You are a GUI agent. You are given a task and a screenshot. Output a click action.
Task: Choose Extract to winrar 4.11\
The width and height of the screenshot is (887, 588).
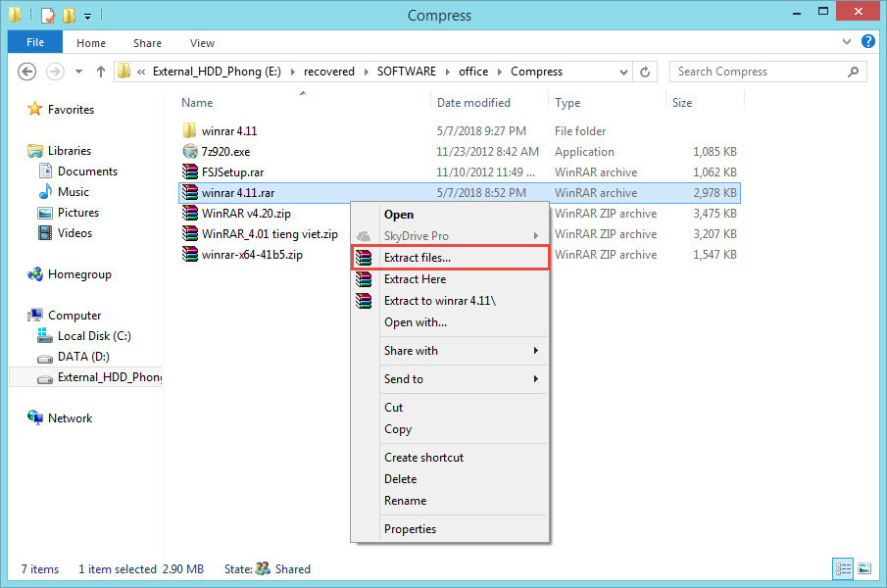click(x=450, y=300)
